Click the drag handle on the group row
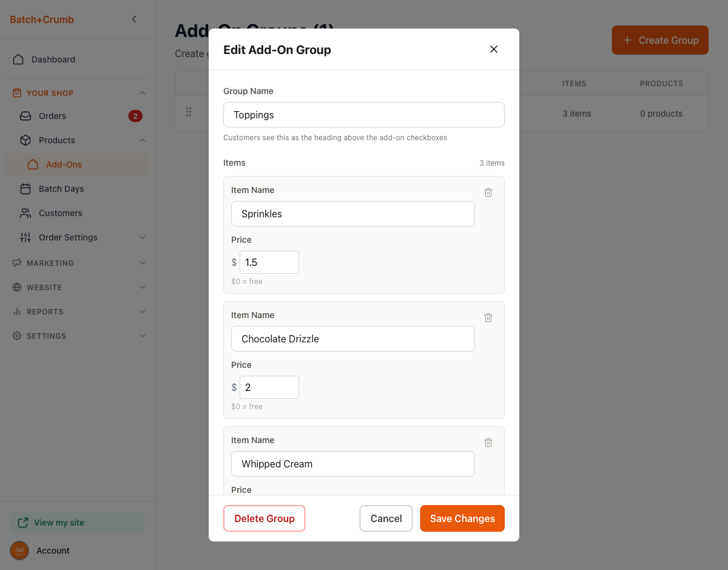The image size is (728, 570). [x=189, y=112]
